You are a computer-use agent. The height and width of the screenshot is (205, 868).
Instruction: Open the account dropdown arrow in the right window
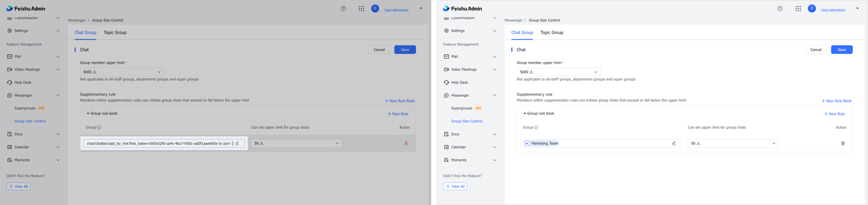point(857,9)
